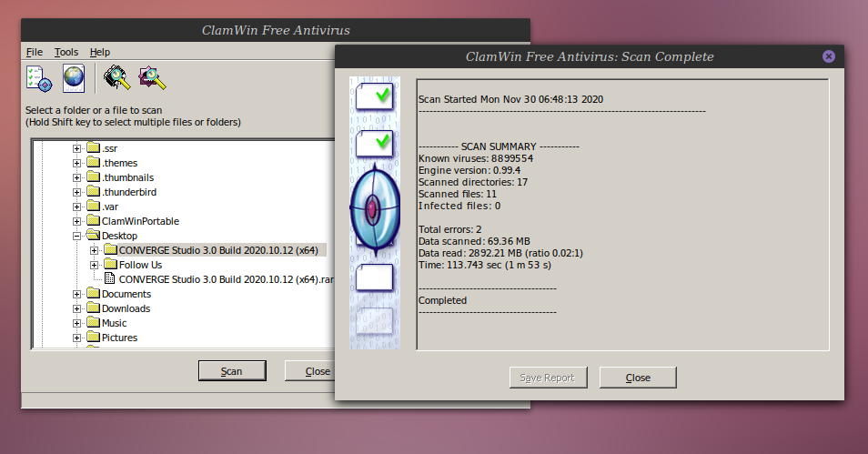Expand the Music folder node
The image size is (868, 454).
coord(77,323)
